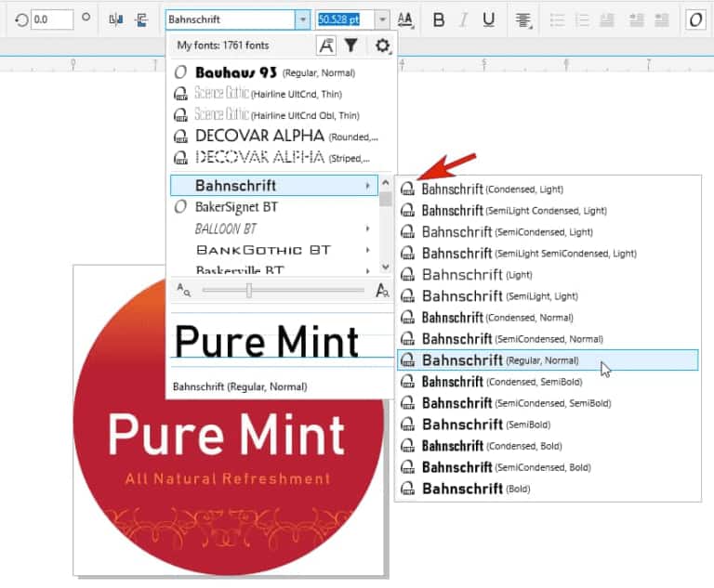This screenshot has width=714, height=588.
Task: Toggle Bold formatting in the toolbar
Action: tap(439, 20)
